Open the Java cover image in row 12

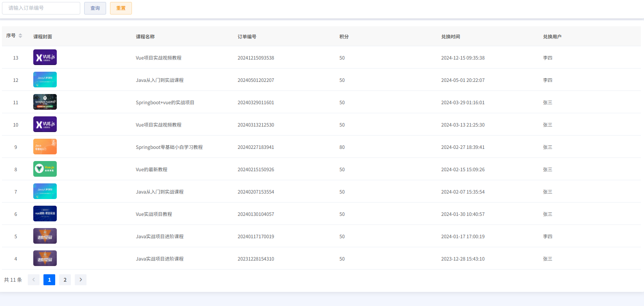tap(45, 80)
